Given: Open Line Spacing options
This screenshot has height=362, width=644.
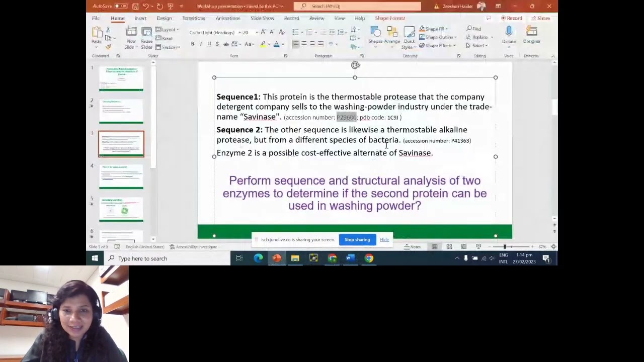Looking at the screenshot, I should [x=341, y=32].
